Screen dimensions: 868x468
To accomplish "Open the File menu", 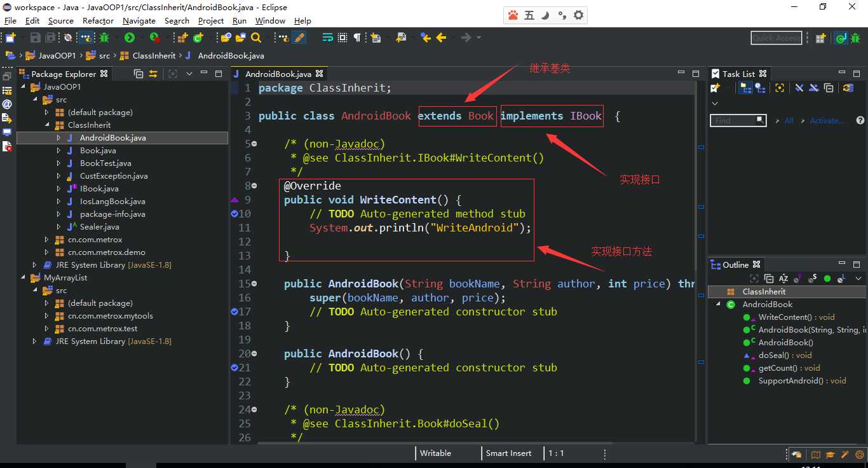I will pos(10,20).
